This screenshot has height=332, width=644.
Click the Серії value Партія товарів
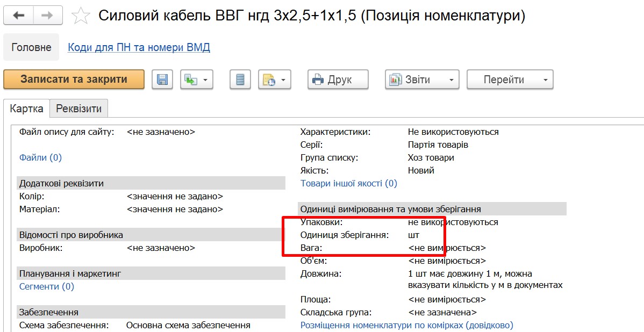click(x=438, y=145)
